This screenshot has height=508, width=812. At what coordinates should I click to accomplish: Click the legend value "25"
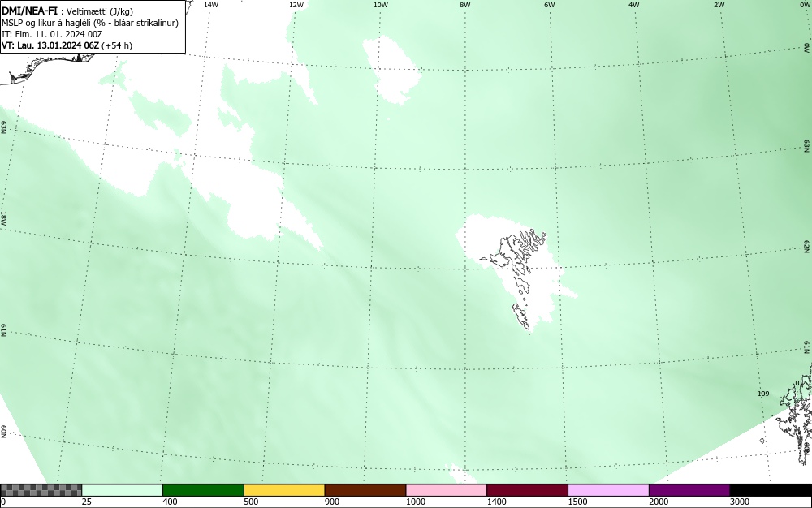87,502
